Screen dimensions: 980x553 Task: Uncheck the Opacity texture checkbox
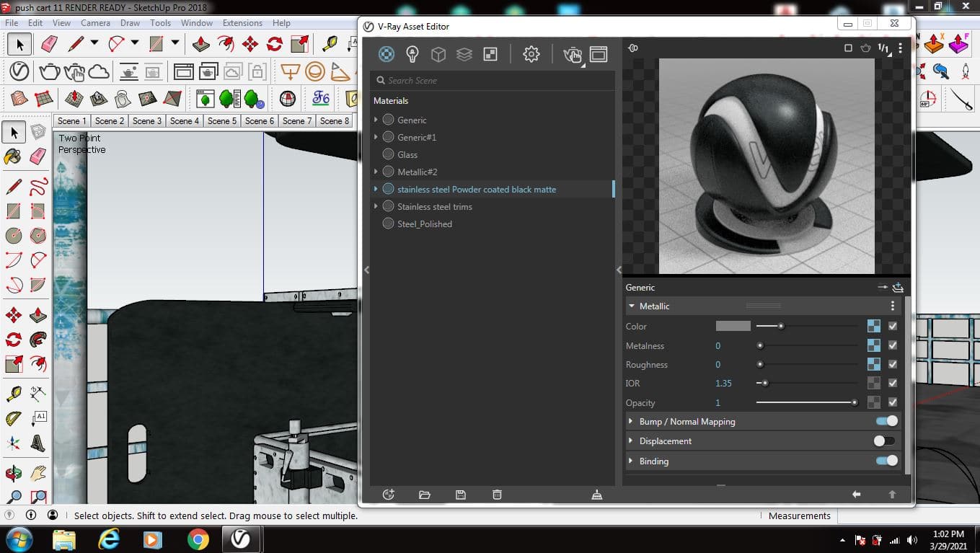[893, 402]
